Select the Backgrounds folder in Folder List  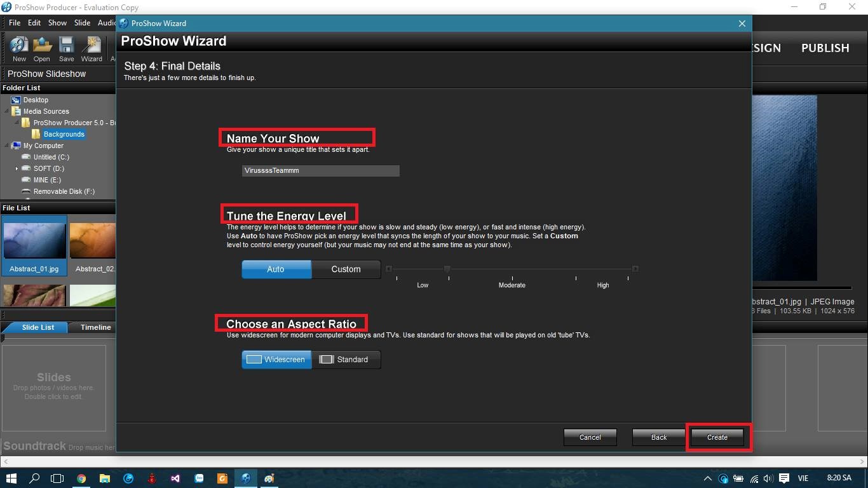[64, 134]
